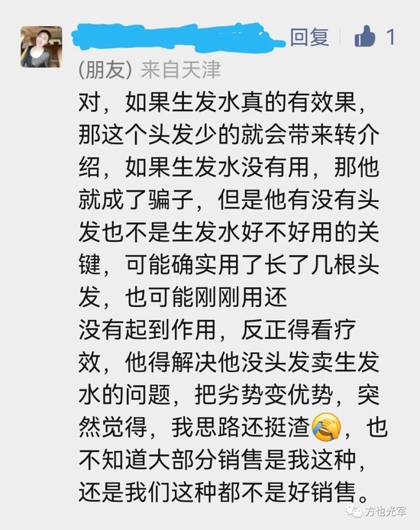420x530 pixels.
Task: Tap the thumbs-up like icon
Action: point(364,36)
